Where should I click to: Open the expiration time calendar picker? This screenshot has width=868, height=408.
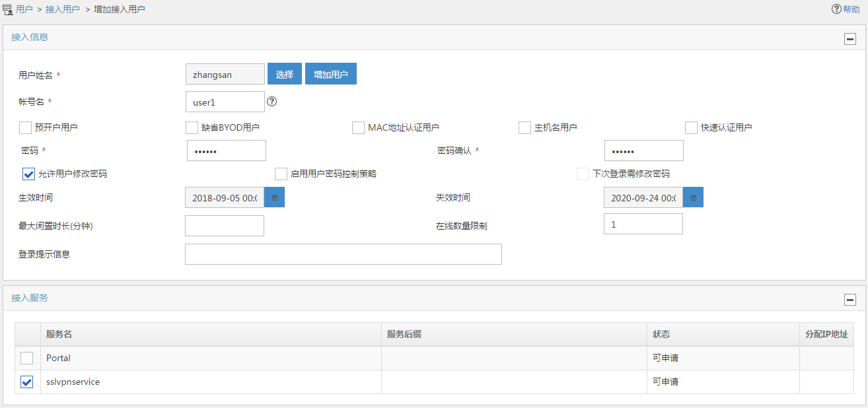pyautogui.click(x=693, y=197)
